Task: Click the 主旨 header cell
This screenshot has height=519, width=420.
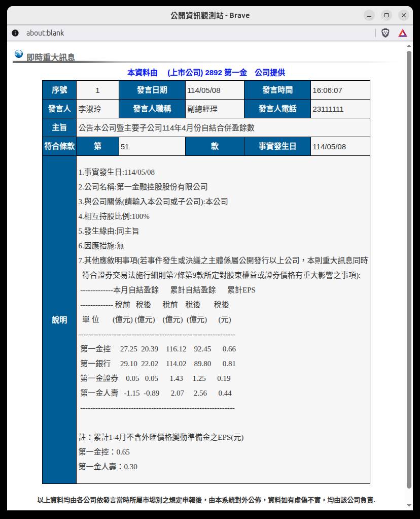Action: click(x=59, y=127)
